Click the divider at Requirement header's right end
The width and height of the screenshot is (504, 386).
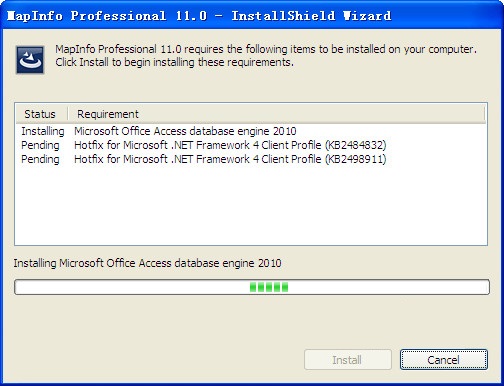click(x=484, y=114)
